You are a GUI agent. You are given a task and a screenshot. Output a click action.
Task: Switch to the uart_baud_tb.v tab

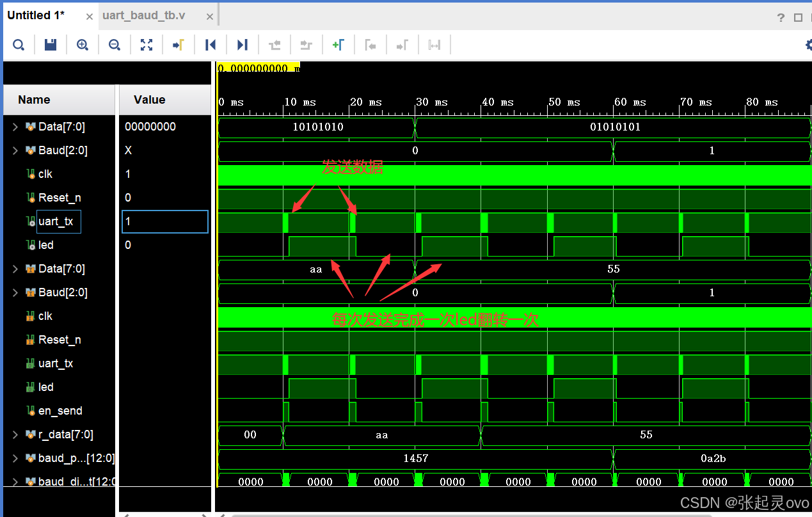pos(143,15)
